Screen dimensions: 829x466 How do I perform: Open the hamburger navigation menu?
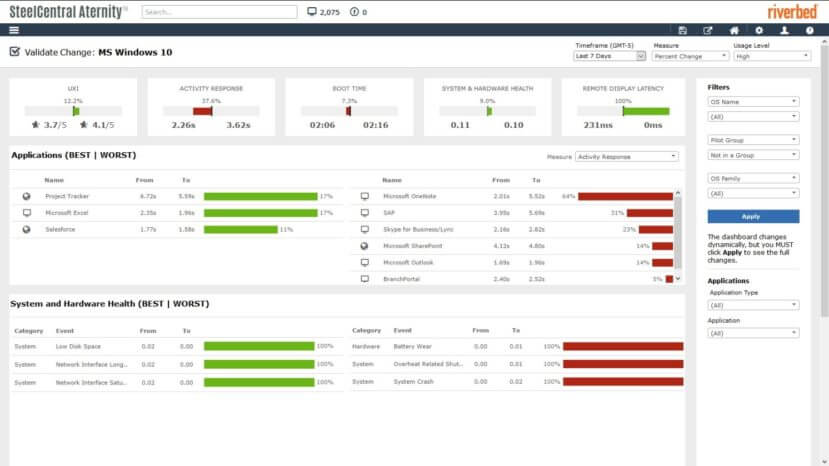14,30
